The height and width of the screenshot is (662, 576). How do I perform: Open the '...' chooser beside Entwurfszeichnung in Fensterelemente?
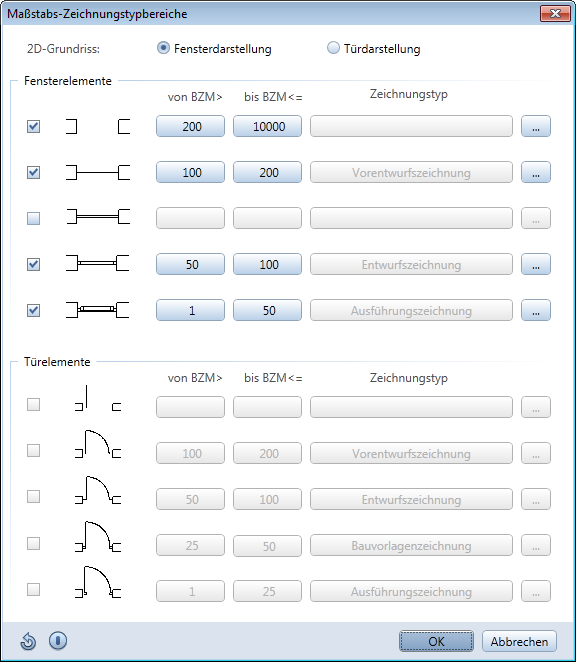coord(536,264)
